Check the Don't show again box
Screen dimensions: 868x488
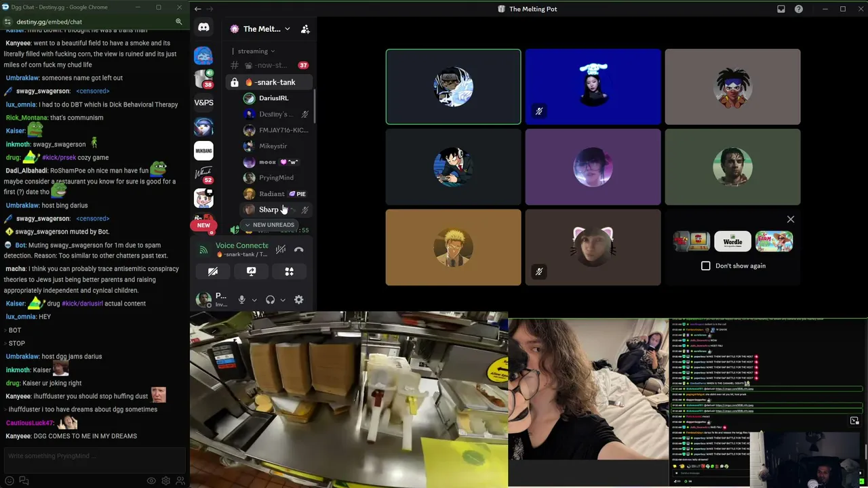[706, 266]
